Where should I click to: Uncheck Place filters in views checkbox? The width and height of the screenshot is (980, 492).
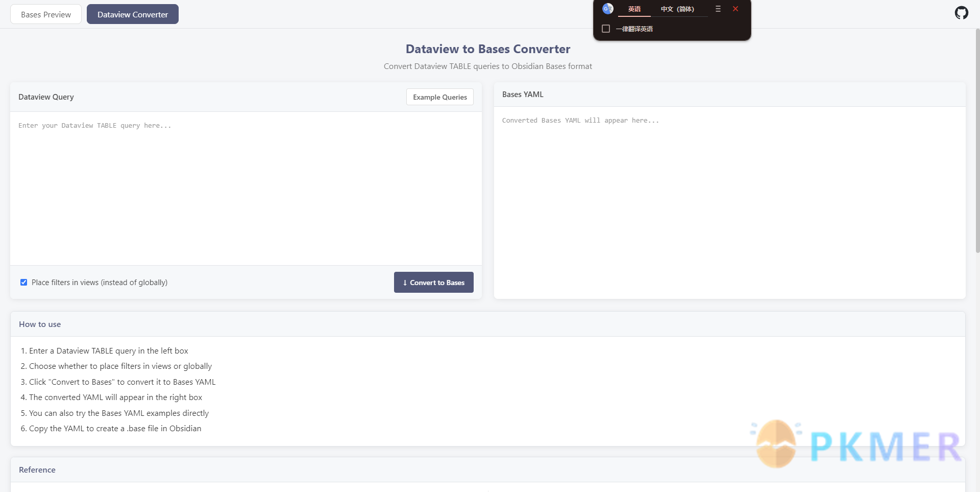[x=23, y=282]
